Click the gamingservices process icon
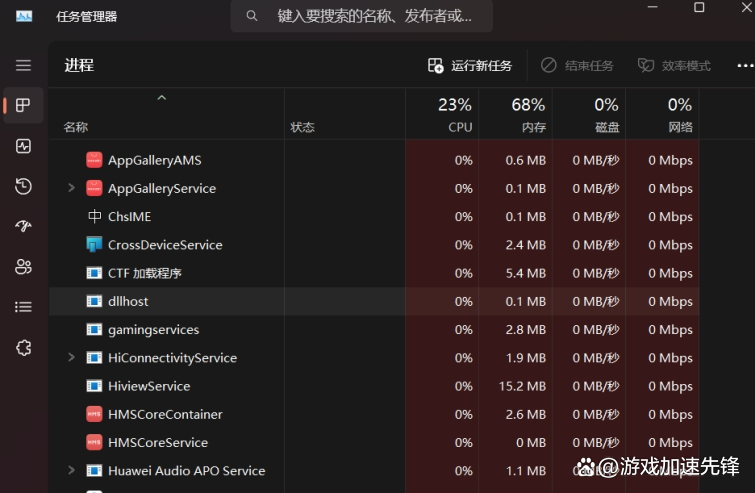 [94, 329]
